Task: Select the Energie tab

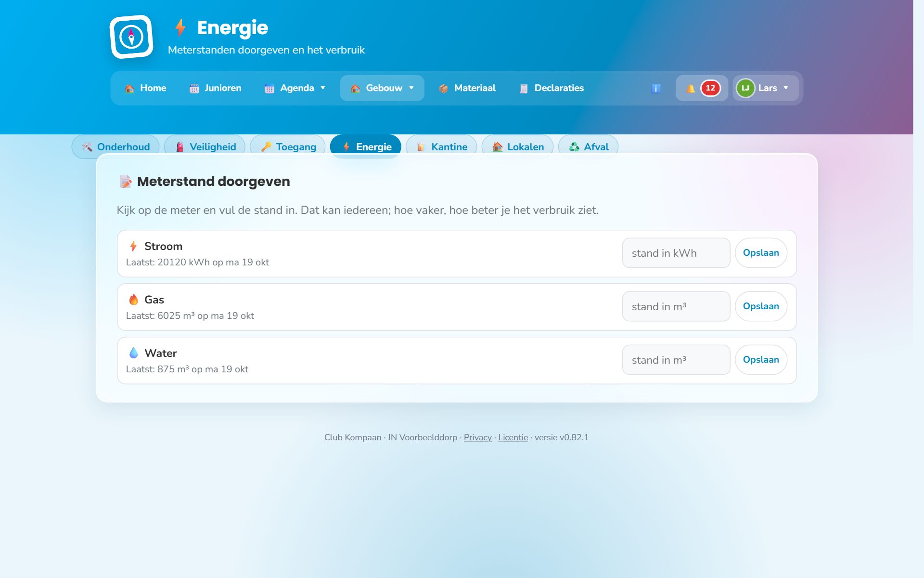Action: (366, 147)
